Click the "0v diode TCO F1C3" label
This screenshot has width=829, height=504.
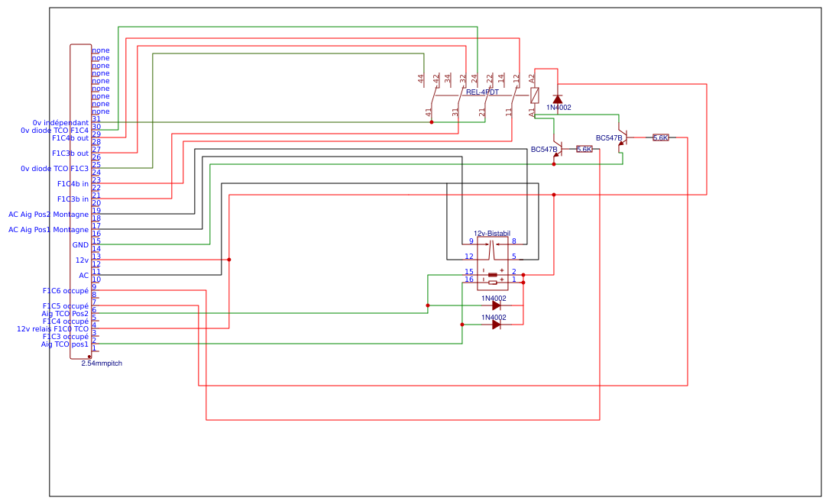tap(55, 169)
